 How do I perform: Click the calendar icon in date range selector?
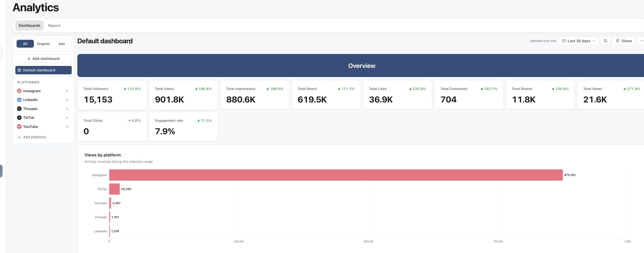[564, 41]
